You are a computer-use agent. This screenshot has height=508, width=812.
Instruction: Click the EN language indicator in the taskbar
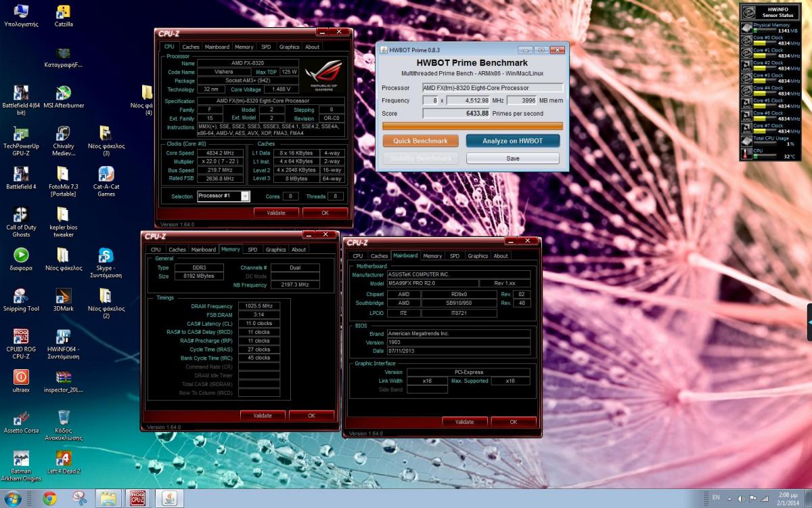(x=716, y=498)
